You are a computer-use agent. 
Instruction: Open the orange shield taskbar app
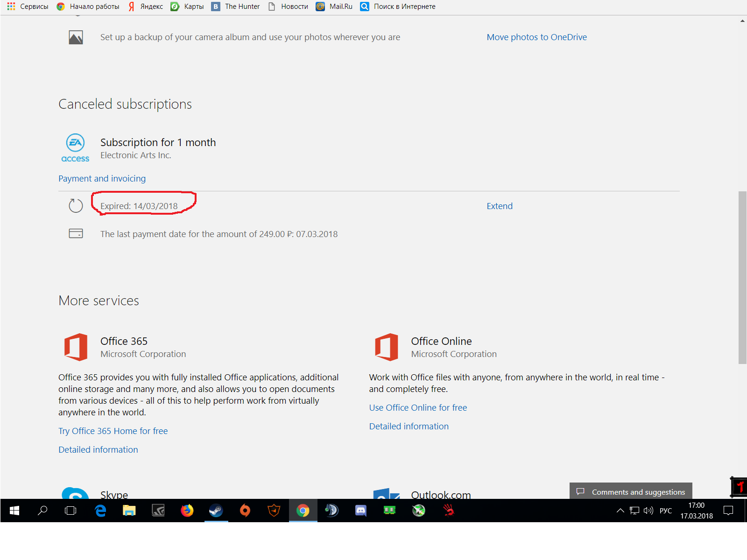(x=274, y=511)
